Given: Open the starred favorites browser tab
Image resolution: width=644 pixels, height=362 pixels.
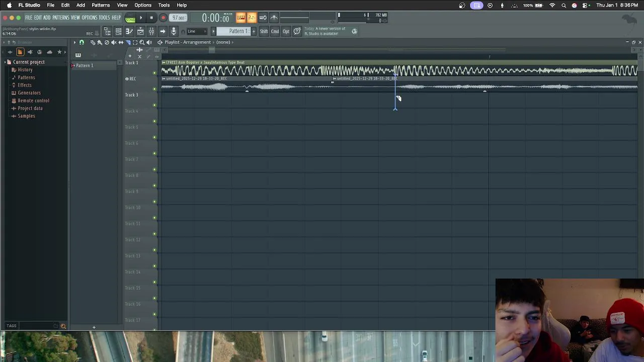Looking at the screenshot, I should pos(59,52).
